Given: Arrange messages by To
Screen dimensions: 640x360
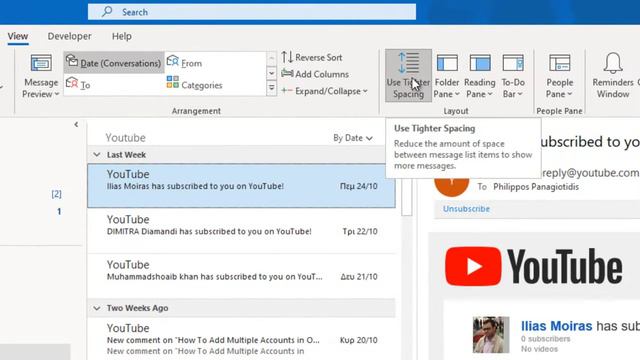Looking at the screenshot, I should coord(78,84).
